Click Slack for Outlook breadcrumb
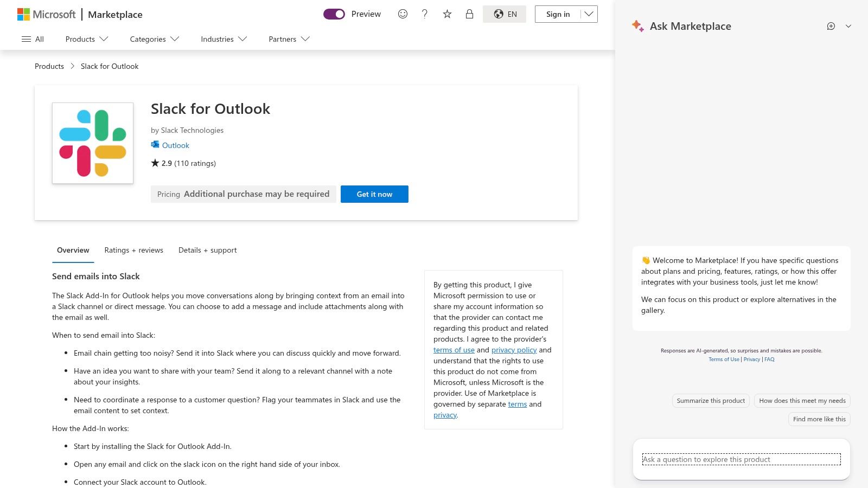This screenshot has height=488, width=868. tap(110, 66)
